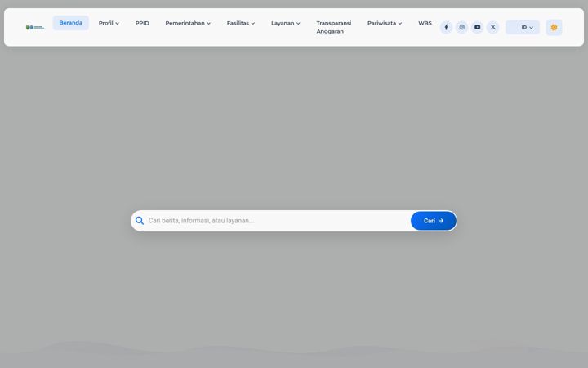Viewport: 588px width, 368px height.
Task: Expand the Pariwisata menu
Action: click(x=385, y=23)
